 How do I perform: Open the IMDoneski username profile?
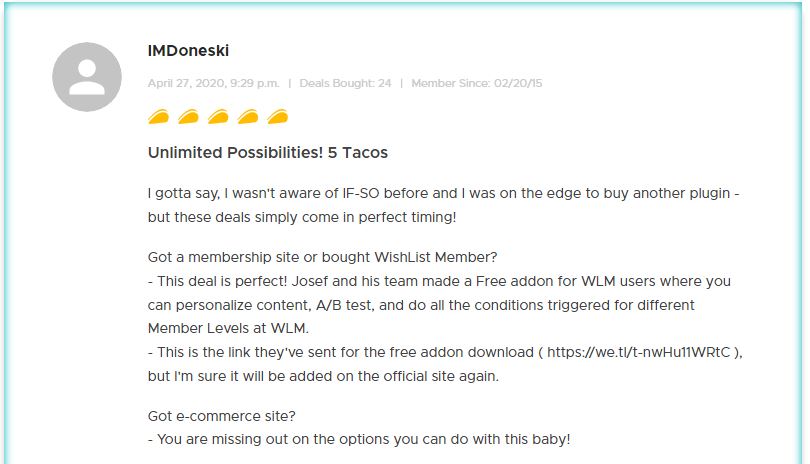(188, 51)
